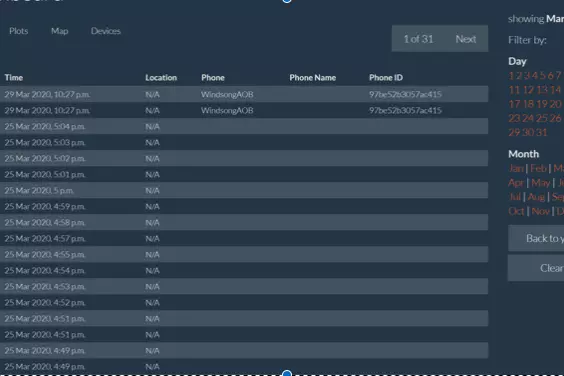
Task: Click N/A location in the 4:57 p.m. row
Action: tap(152, 239)
